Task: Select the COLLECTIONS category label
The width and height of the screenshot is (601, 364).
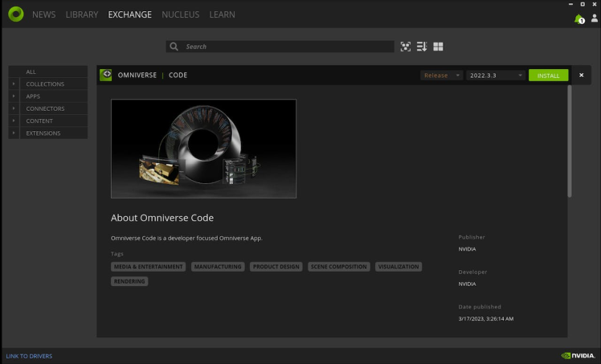Action: pos(45,84)
